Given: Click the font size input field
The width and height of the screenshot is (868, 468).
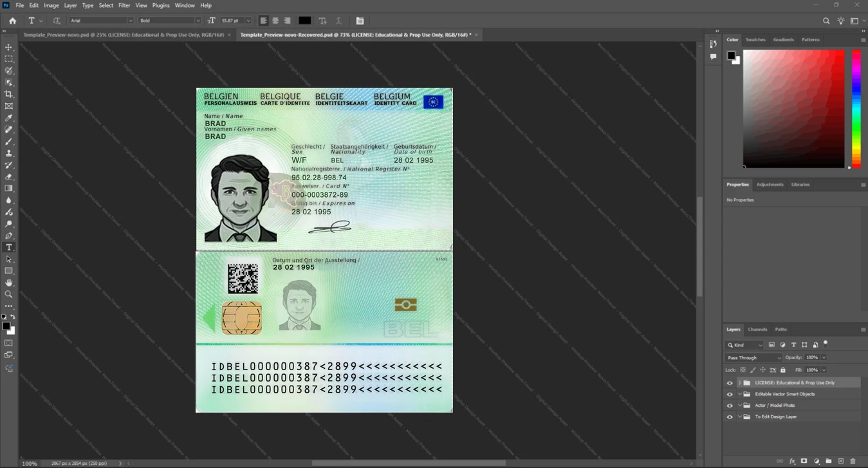Looking at the screenshot, I should pyautogui.click(x=232, y=21).
